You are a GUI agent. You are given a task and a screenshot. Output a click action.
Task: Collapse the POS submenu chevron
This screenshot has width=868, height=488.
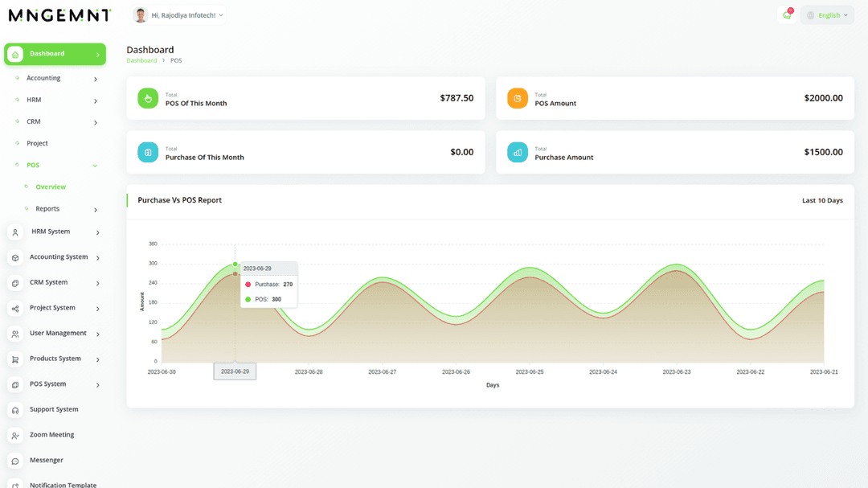(95, 166)
